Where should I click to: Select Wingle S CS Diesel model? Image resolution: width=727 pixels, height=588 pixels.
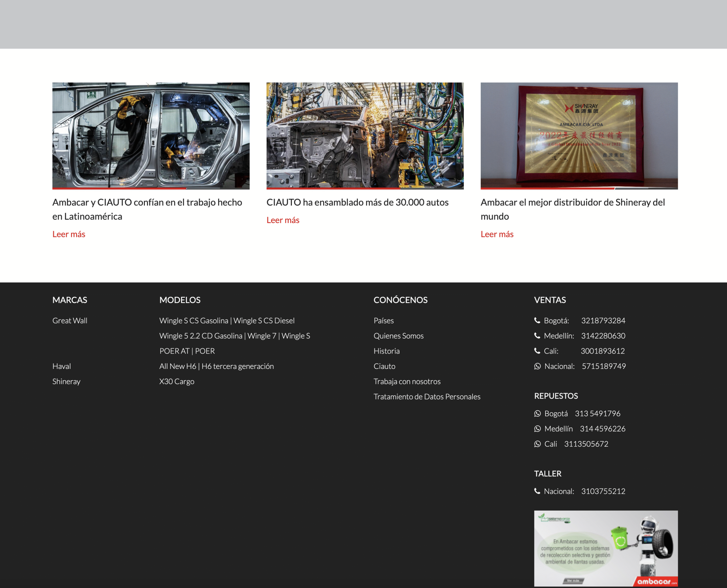pyautogui.click(x=264, y=320)
